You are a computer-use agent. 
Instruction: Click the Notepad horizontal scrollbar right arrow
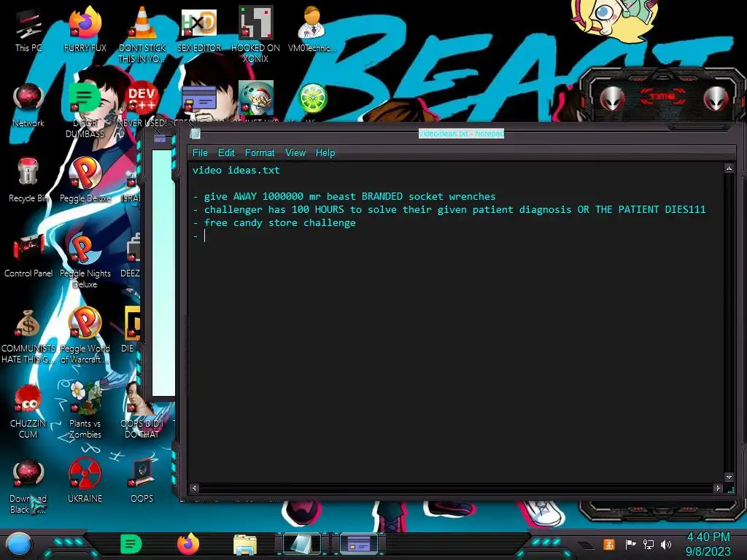tap(718, 488)
